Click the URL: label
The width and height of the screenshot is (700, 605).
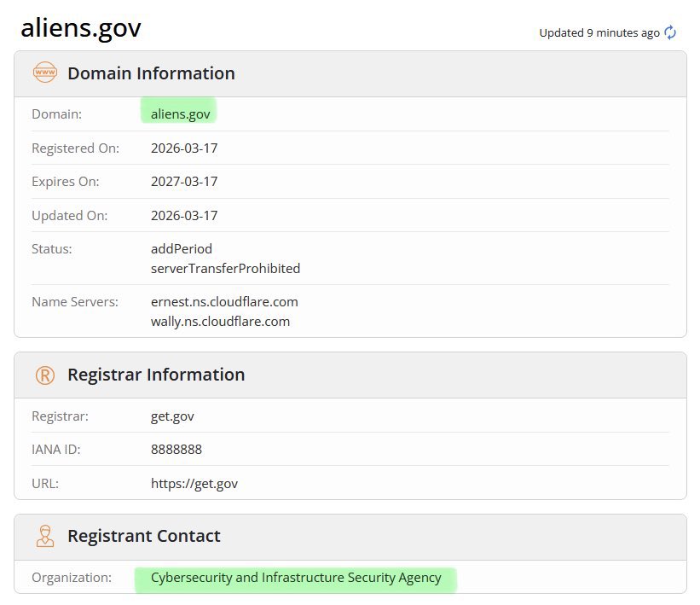(45, 484)
